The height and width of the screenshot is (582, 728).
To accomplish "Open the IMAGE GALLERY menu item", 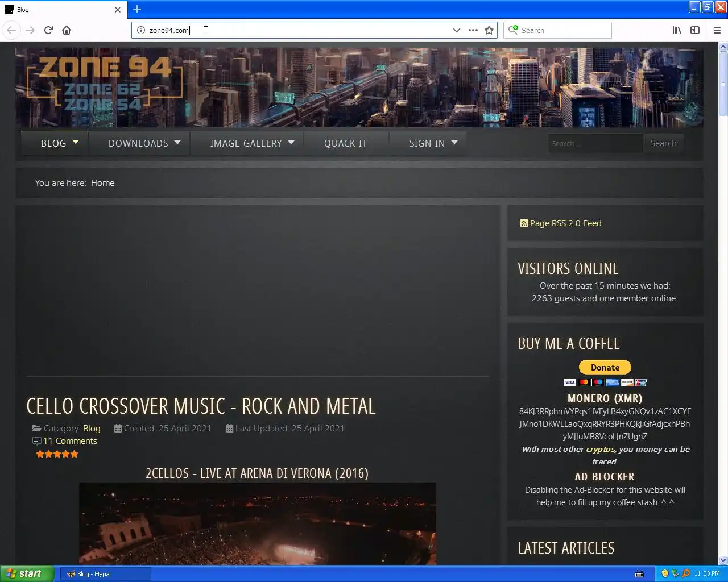I will click(x=246, y=143).
